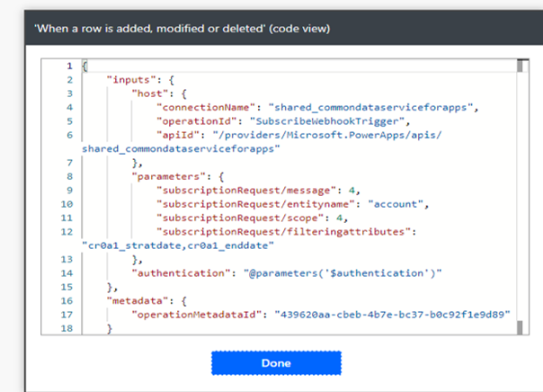Click the connectionName value shared_commondataserviceforapps
Image resolution: width=543 pixels, height=392 pixels.
tap(370, 107)
